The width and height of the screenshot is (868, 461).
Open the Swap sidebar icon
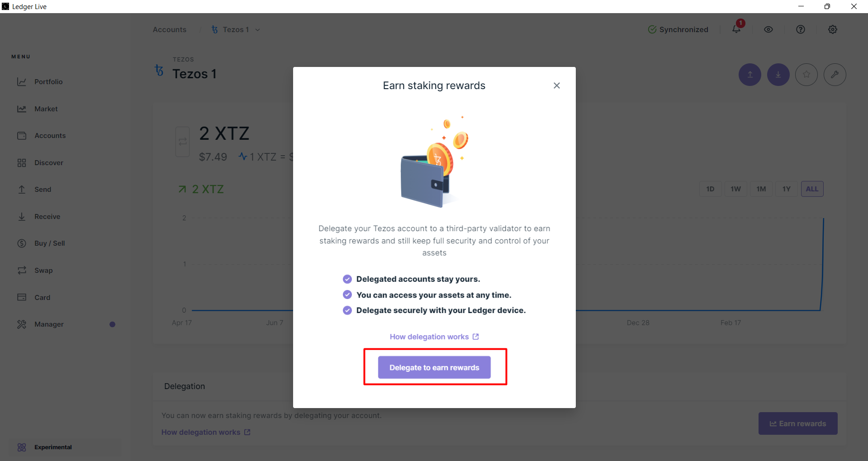point(22,270)
